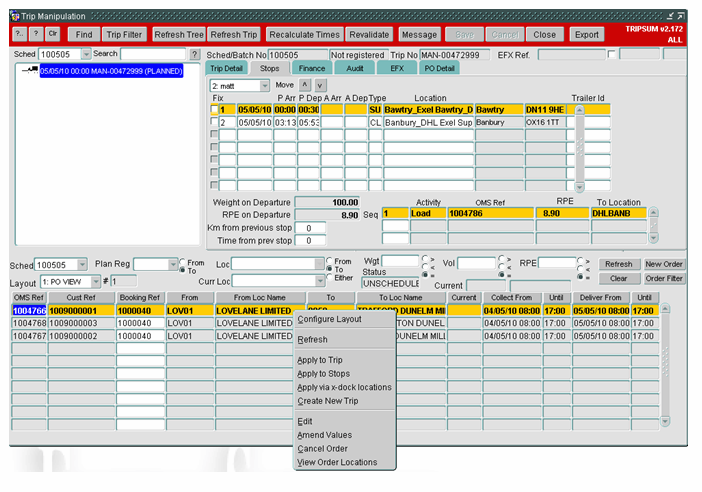The height and width of the screenshot is (492, 702).
Task: Select Loc 'Either' radio button
Action: point(330,277)
